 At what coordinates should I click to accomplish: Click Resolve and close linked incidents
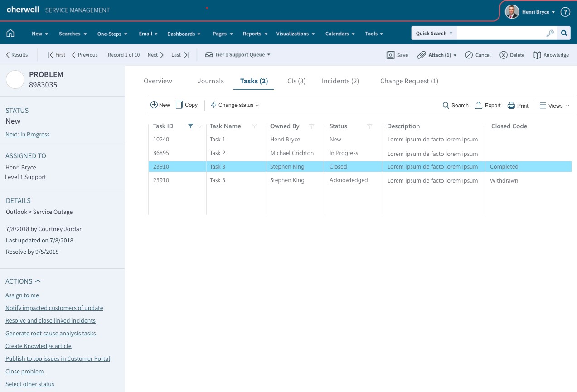(50, 320)
